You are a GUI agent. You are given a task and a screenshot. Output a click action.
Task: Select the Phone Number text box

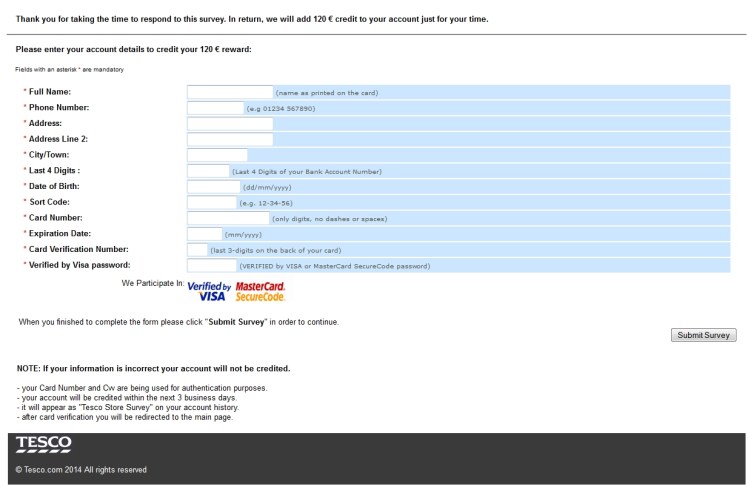pos(215,108)
